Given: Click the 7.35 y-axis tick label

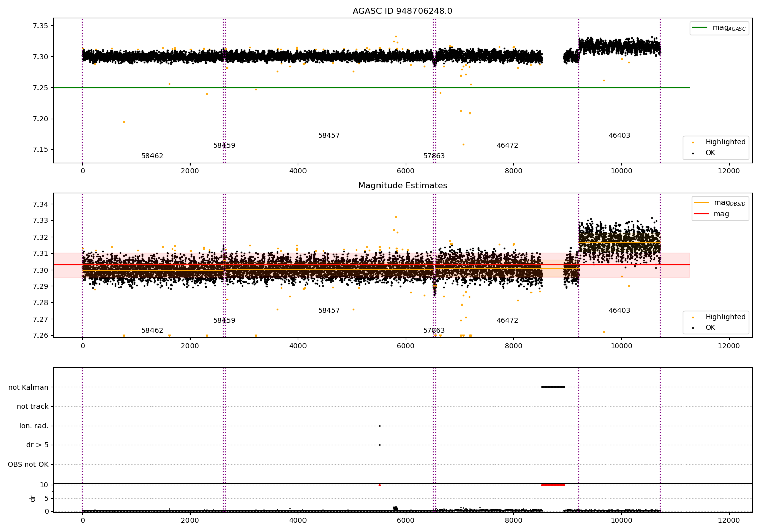Looking at the screenshot, I should tap(40, 26).
